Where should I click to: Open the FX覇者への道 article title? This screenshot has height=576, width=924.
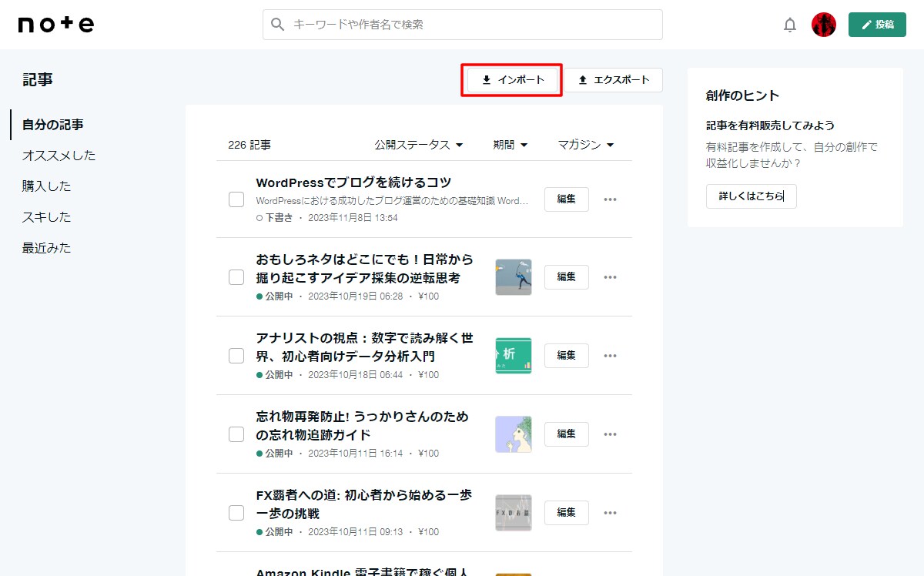coord(364,504)
